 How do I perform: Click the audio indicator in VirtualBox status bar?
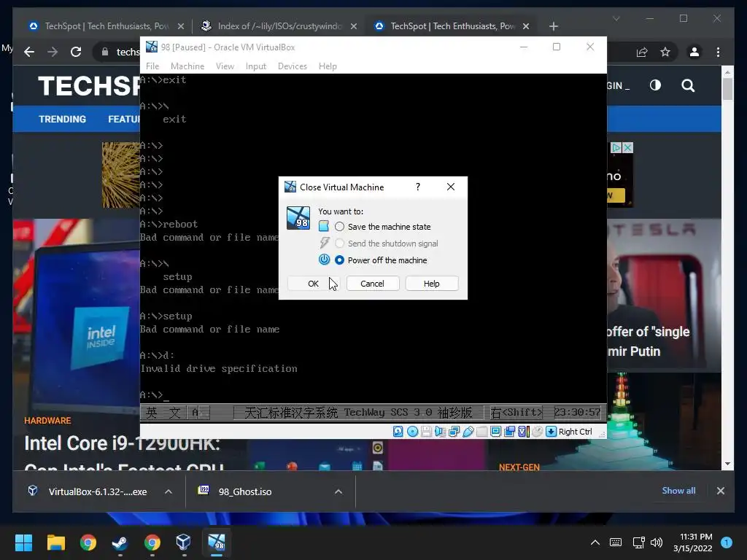point(440,432)
